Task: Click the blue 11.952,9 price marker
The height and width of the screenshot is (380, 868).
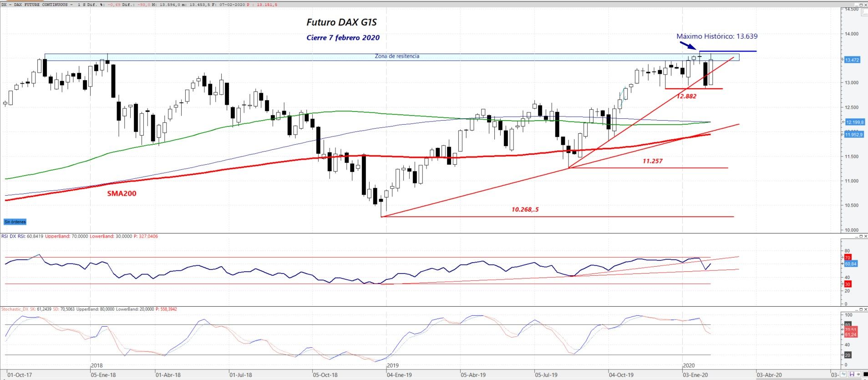Action: 854,134
